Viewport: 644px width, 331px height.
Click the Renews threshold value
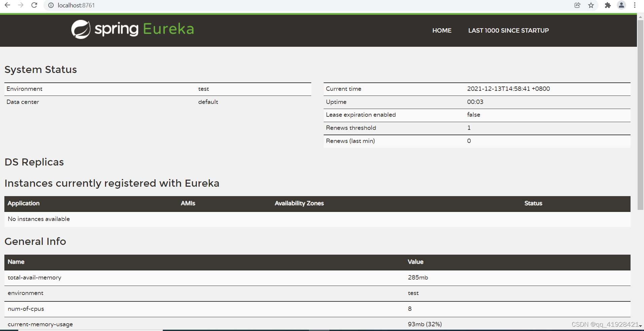[x=469, y=128]
